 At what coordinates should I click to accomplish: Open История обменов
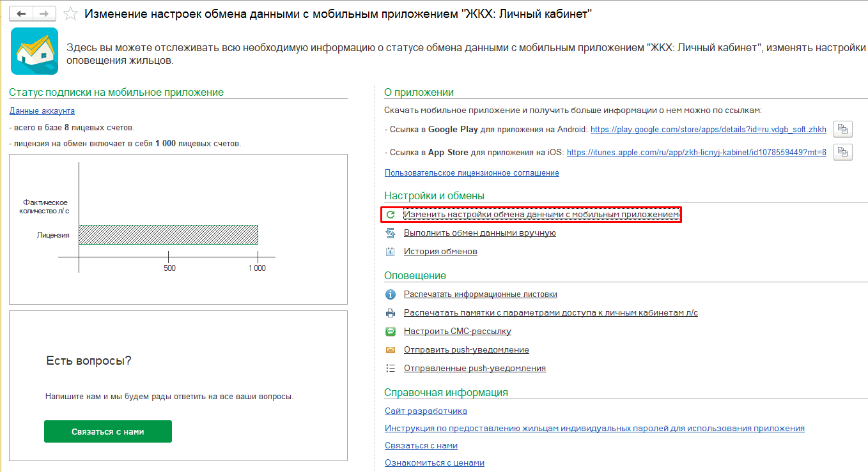(x=440, y=252)
